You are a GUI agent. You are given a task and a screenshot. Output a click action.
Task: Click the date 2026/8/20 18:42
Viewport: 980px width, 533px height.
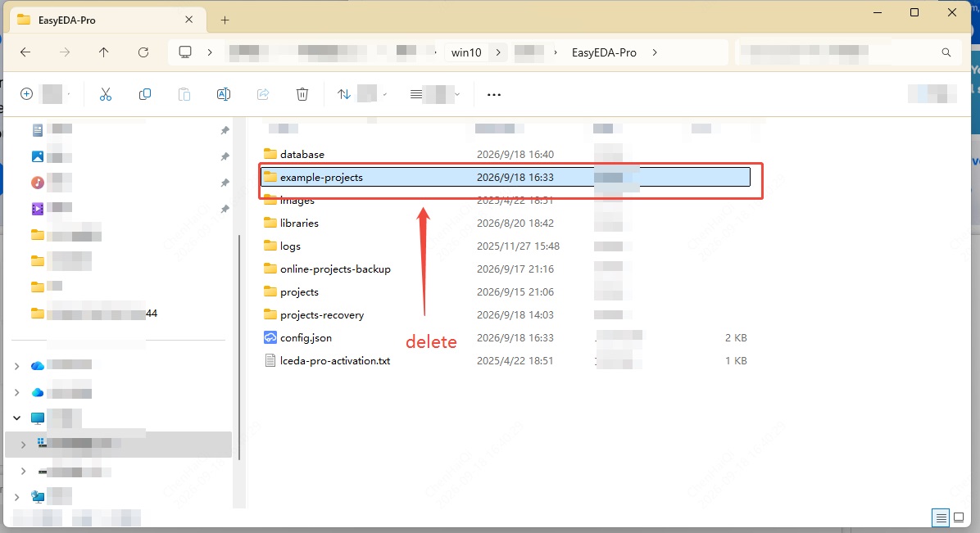pyautogui.click(x=515, y=223)
